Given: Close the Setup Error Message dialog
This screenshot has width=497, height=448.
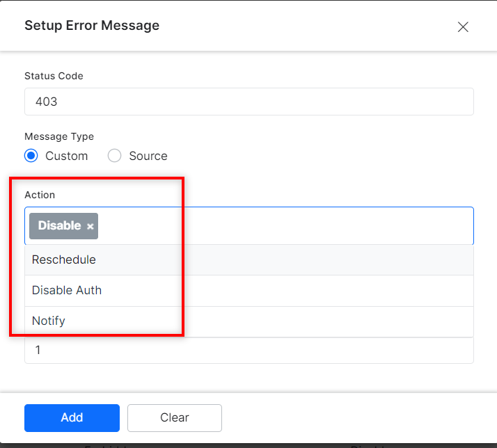Looking at the screenshot, I should [x=463, y=27].
